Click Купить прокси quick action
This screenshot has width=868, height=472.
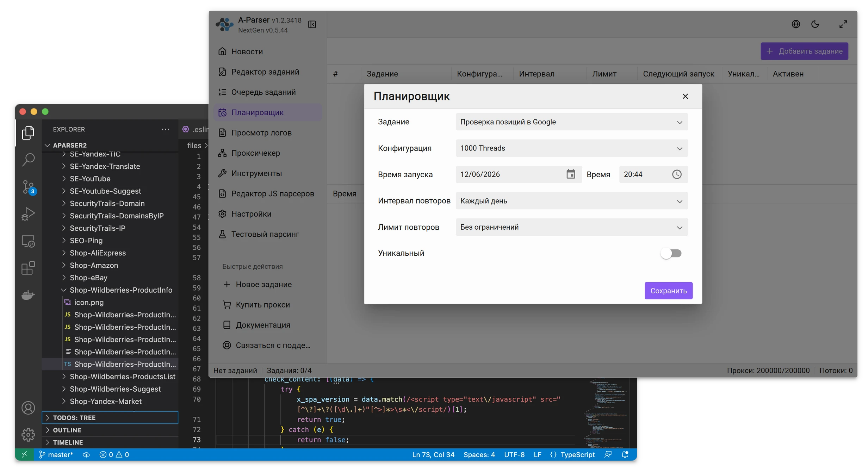[x=256, y=305]
